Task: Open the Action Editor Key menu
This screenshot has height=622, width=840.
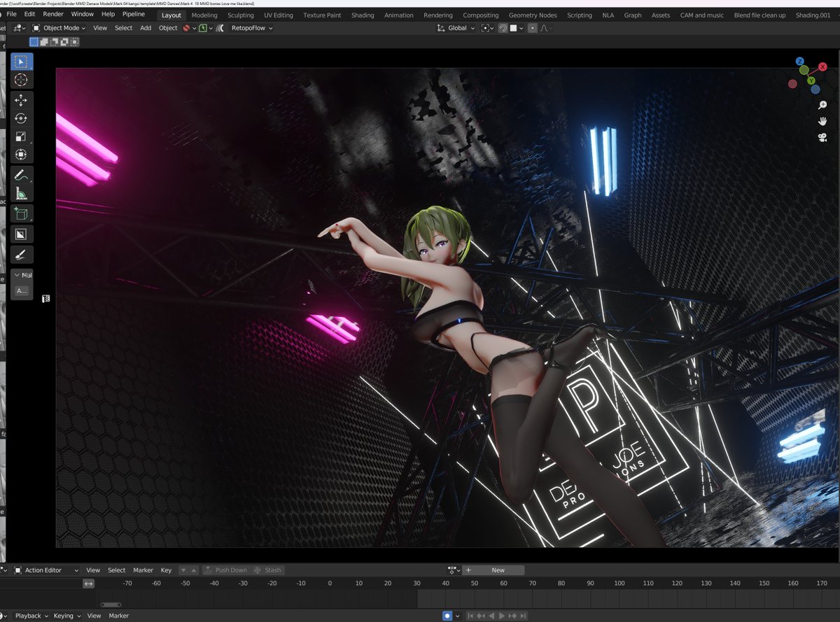Action: click(166, 570)
